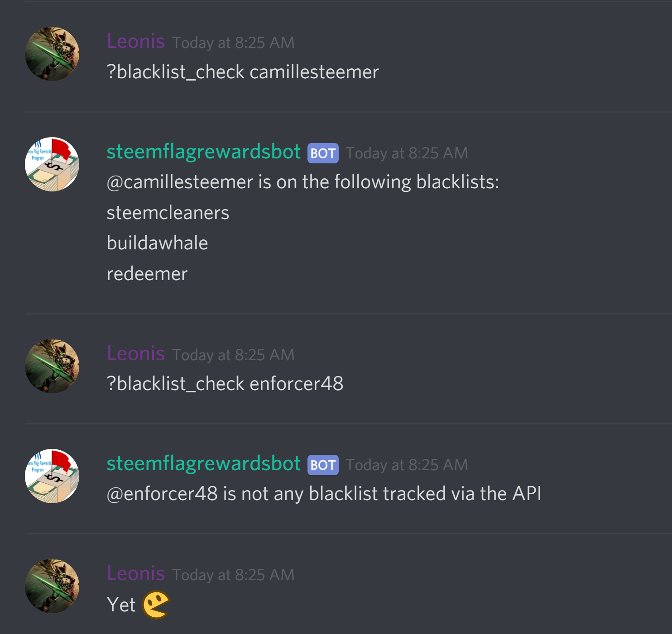The image size is (672, 634).
Task: Click the redeemer blacklist line
Action: (x=147, y=274)
